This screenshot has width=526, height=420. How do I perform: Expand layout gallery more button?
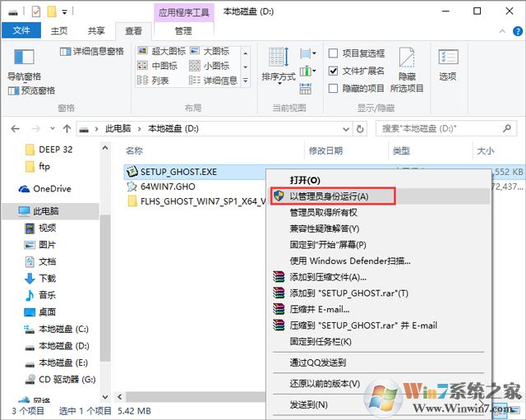pos(246,81)
